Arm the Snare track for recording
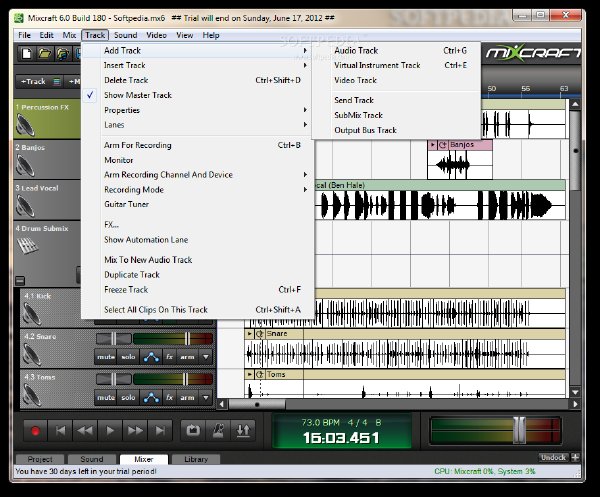The height and width of the screenshot is (497, 600). pyautogui.click(x=187, y=357)
